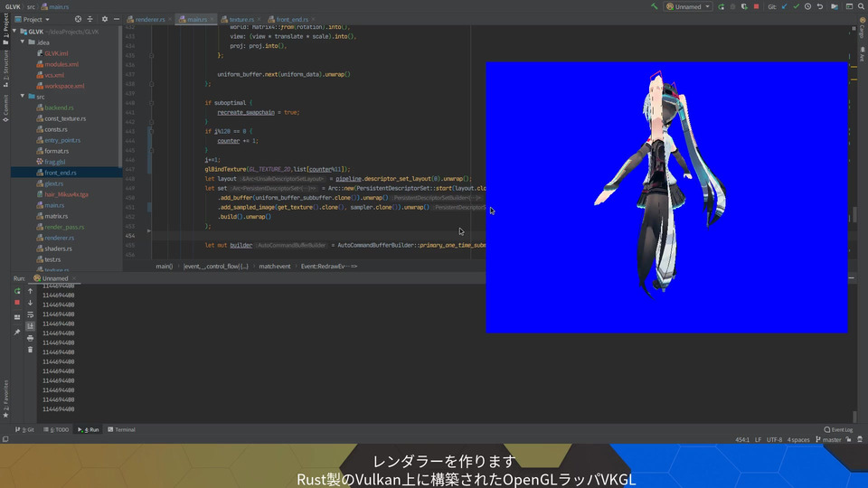Viewport: 868px width, 488px height.
Task: Open the Favorites tool window side tab
Action: pyautogui.click(x=5, y=399)
